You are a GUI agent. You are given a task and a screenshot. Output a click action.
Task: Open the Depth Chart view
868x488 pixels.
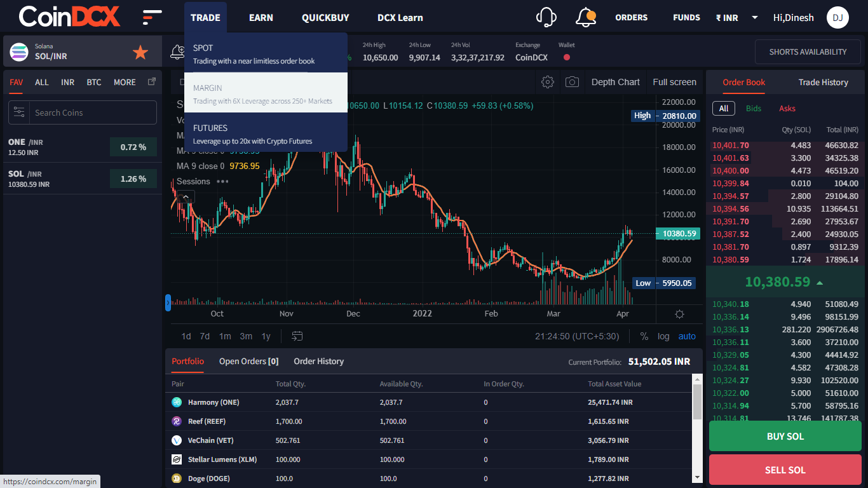615,82
